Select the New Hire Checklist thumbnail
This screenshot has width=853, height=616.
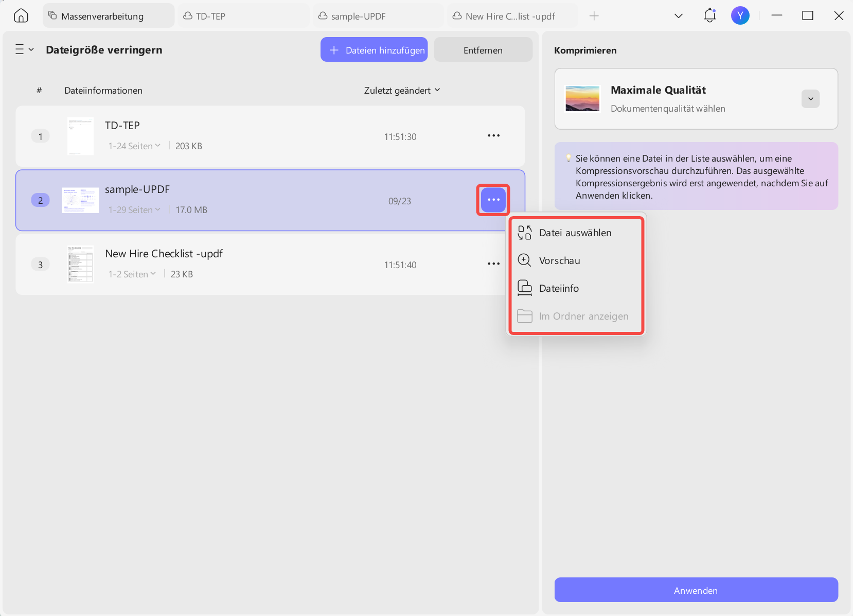coord(81,264)
